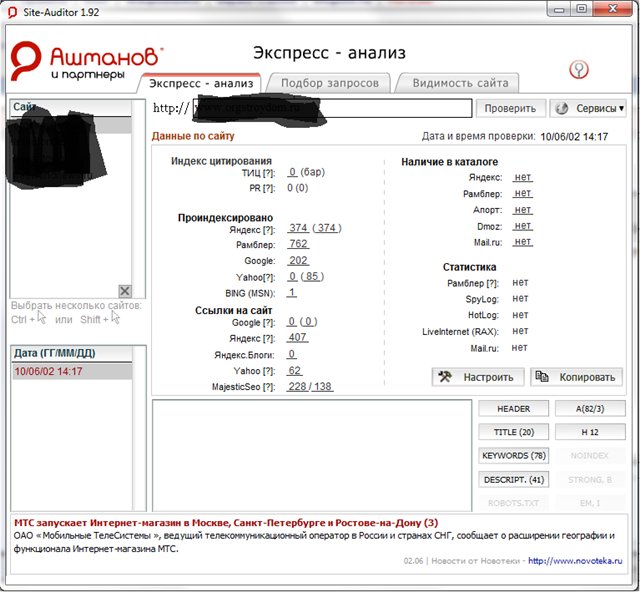Switch to the Подбор запросов tab
The width and height of the screenshot is (640, 592).
point(329,83)
